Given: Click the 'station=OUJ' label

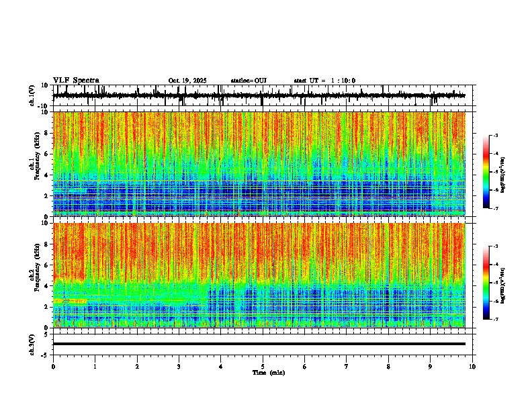Looking at the screenshot, I should pyautogui.click(x=249, y=81).
